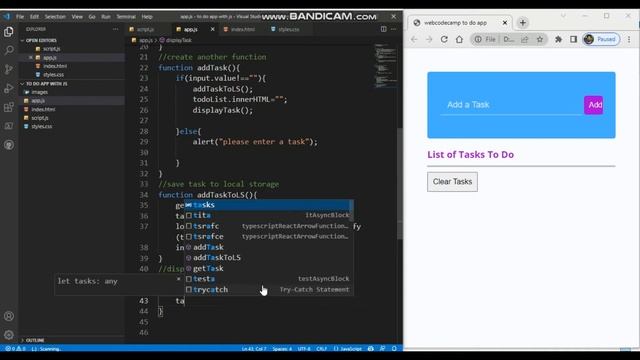Click the Clear Tasks button
Screen dimensions: 640x360
pos(452,182)
